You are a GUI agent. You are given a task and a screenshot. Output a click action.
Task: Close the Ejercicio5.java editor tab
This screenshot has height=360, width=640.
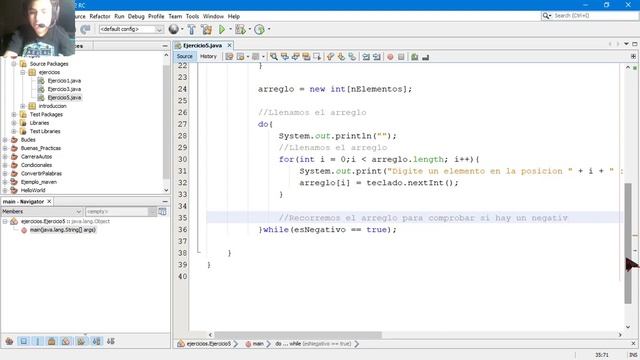click(x=229, y=45)
